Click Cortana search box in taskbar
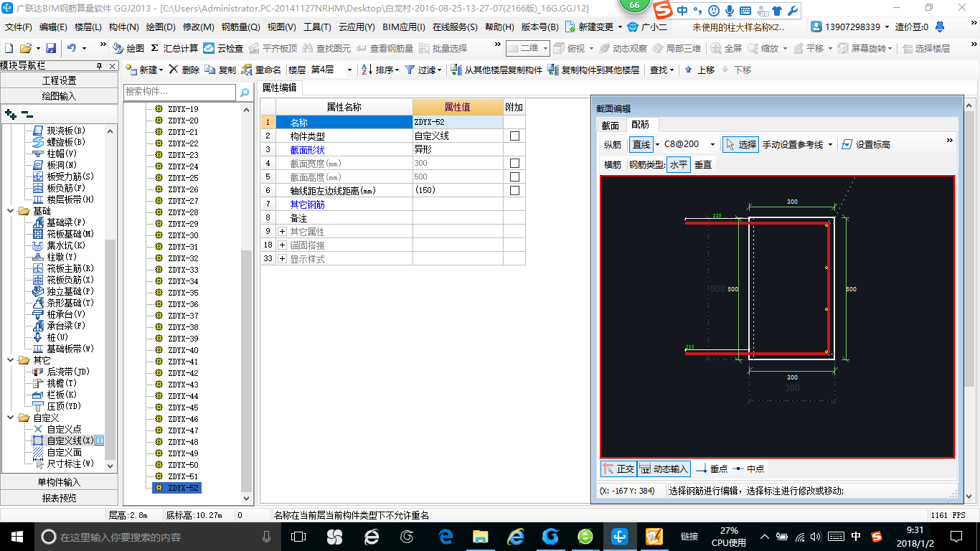The width and height of the screenshot is (980, 551). (x=156, y=536)
